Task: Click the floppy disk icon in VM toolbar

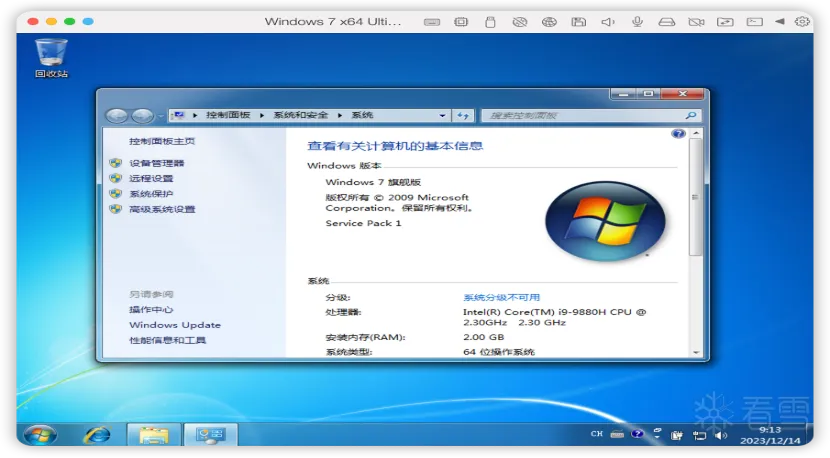Action: [579, 22]
